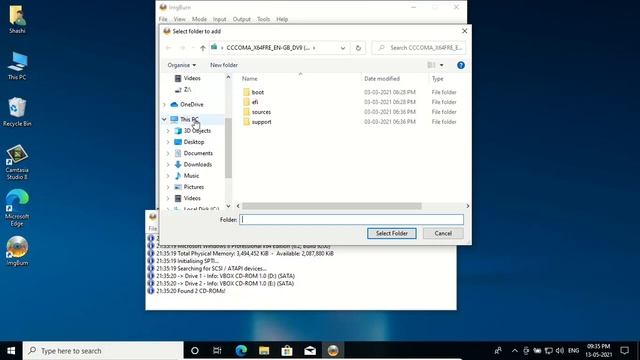
Task: Click the horizontal scrollbar in file list
Action: point(332,206)
